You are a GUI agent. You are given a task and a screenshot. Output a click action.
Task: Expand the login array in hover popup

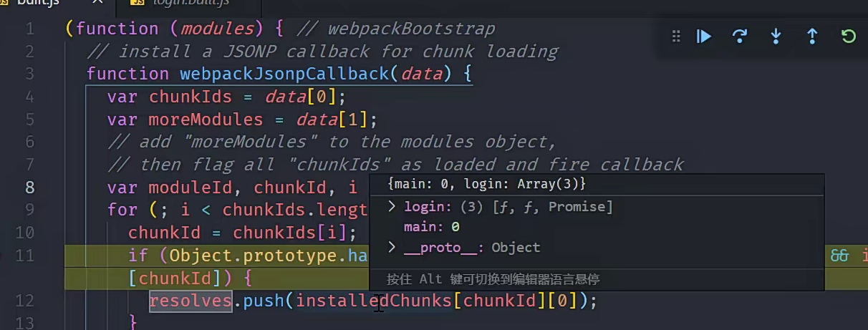point(392,208)
